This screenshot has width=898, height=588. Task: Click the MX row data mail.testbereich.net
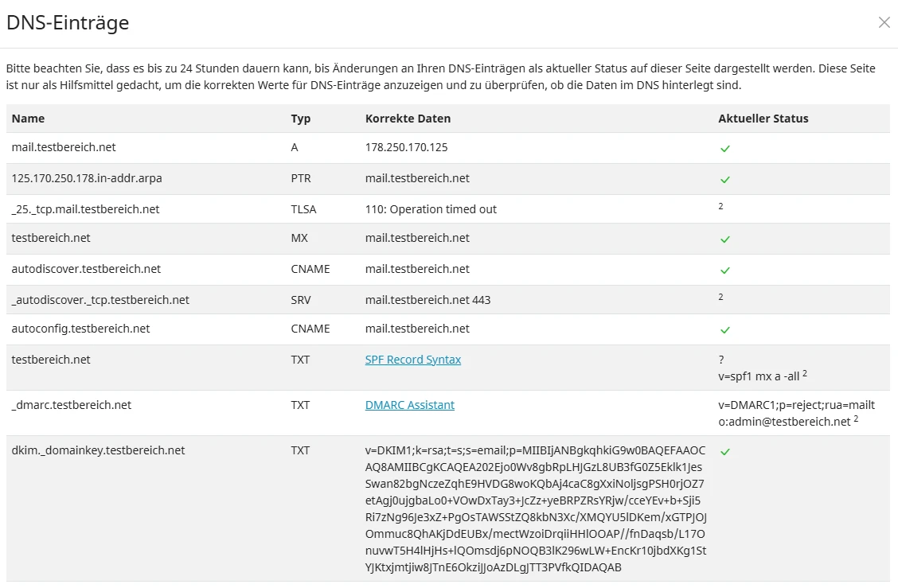coord(417,238)
